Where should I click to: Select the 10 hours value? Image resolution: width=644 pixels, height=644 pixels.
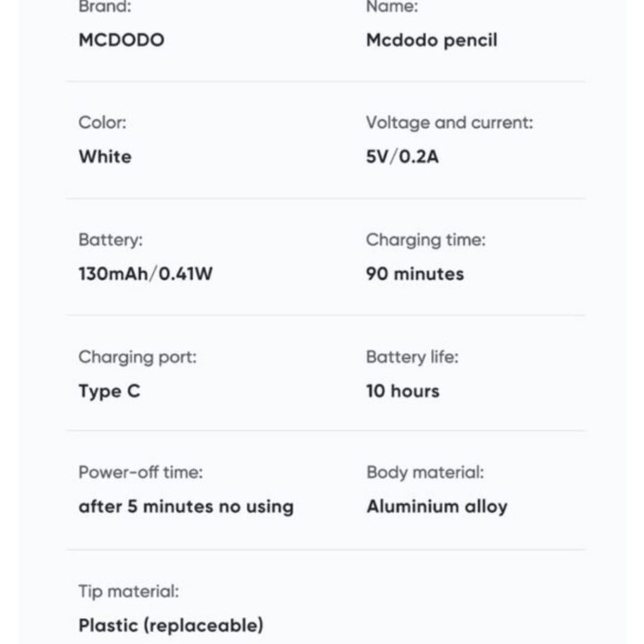point(403,391)
